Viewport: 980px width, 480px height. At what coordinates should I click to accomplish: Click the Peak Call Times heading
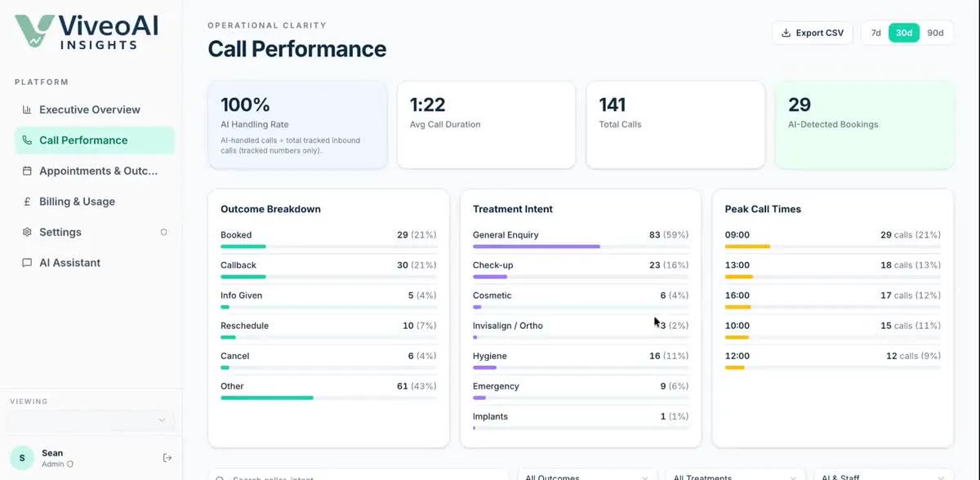(x=763, y=209)
